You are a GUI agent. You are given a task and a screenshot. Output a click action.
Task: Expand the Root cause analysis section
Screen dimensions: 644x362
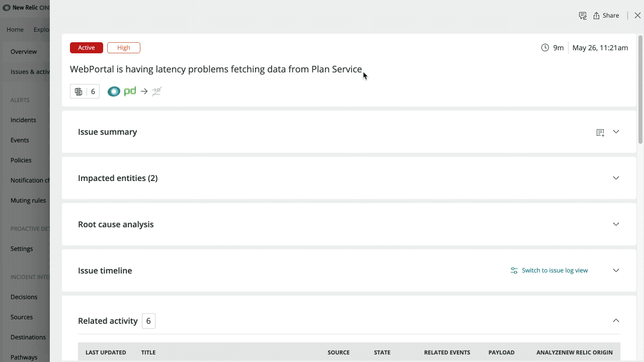tap(616, 224)
